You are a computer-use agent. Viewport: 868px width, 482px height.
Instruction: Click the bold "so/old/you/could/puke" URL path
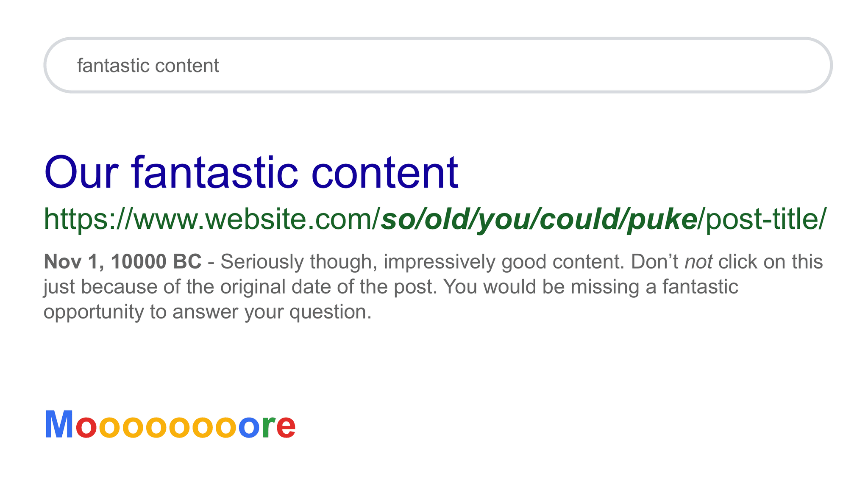[x=539, y=219]
